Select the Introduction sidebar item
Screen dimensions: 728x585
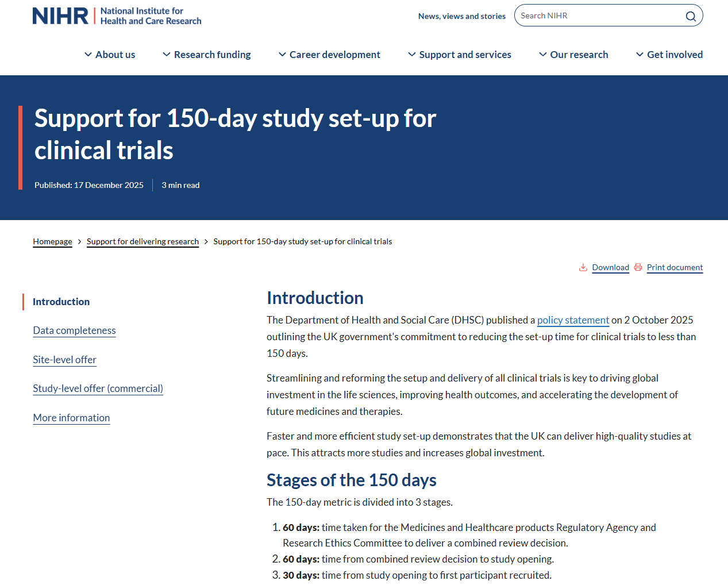tap(61, 302)
